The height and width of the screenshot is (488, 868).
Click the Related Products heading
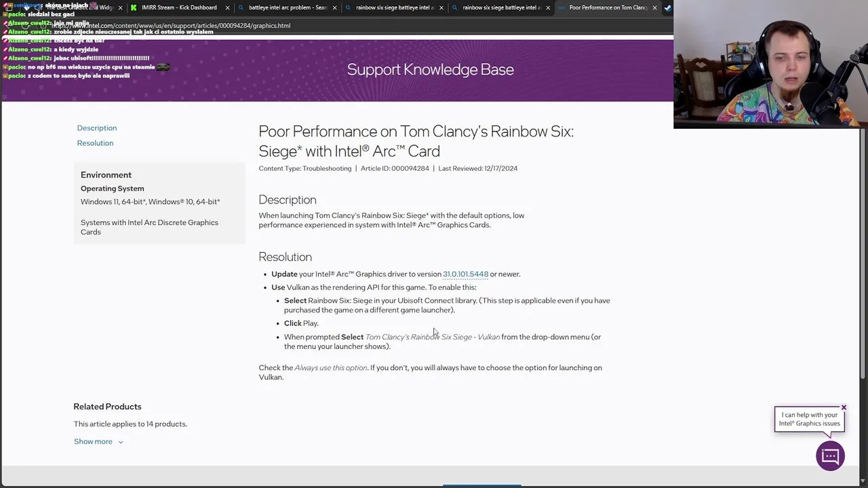click(107, 407)
